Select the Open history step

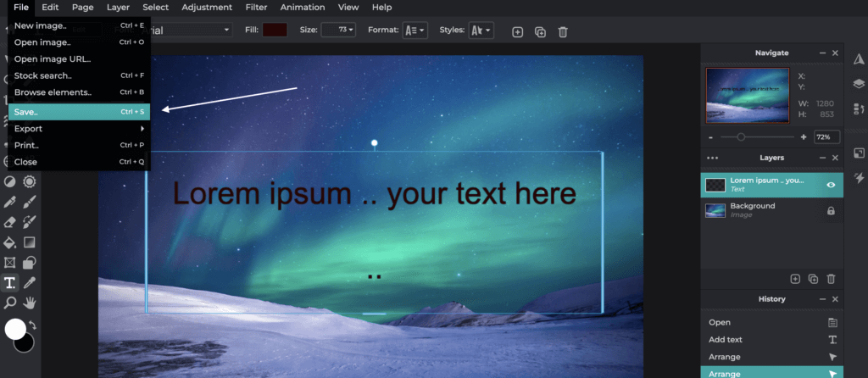click(771, 323)
